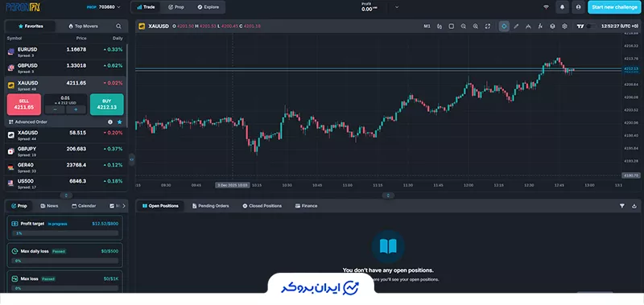This screenshot has height=305, width=644.
Task: Click Start new challenge button
Action: coord(615,7)
